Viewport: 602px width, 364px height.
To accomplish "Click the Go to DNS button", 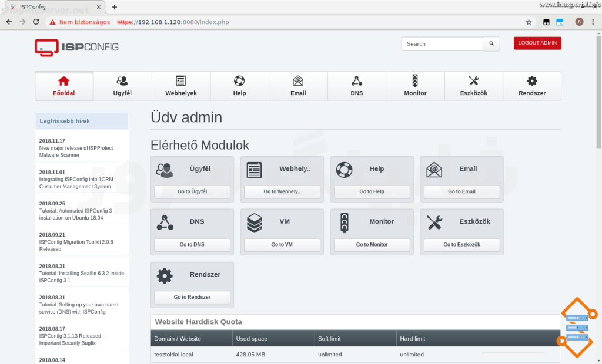I will [192, 244].
